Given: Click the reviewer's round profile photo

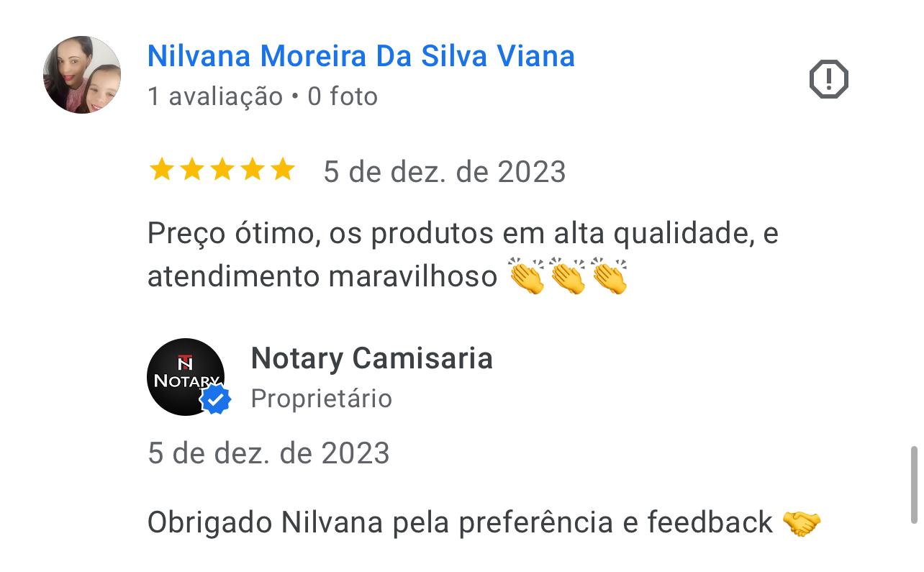Looking at the screenshot, I should (x=82, y=75).
